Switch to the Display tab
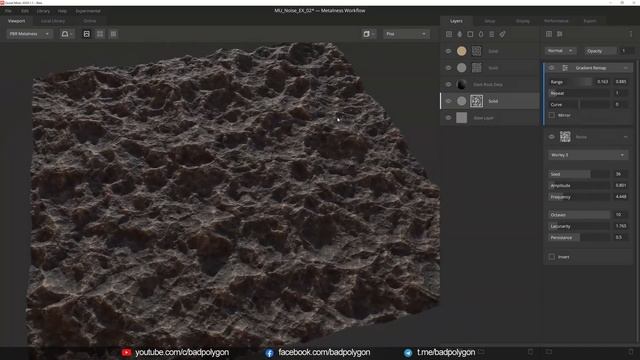Image resolution: width=640 pixels, height=360 pixels. pos(523,21)
